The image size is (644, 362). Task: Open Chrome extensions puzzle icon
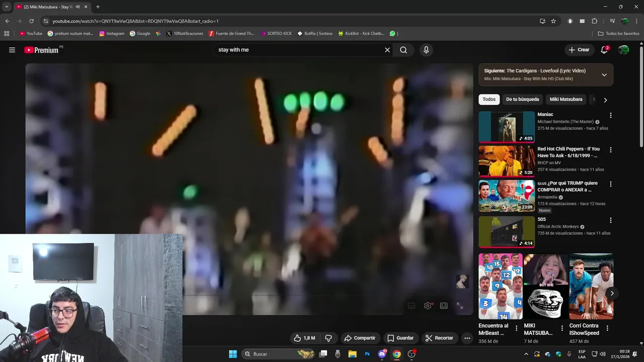[x=594, y=21]
